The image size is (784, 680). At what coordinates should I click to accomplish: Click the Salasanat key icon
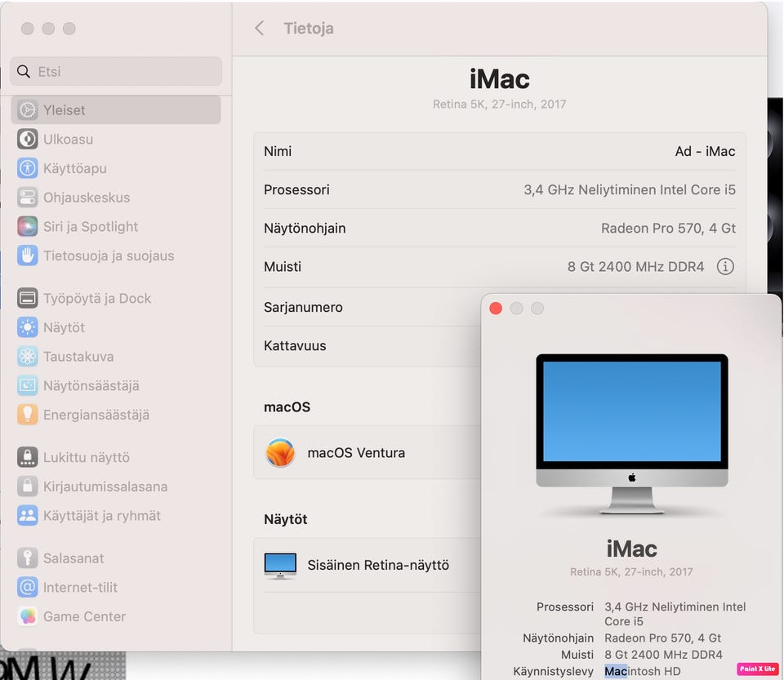(x=28, y=558)
